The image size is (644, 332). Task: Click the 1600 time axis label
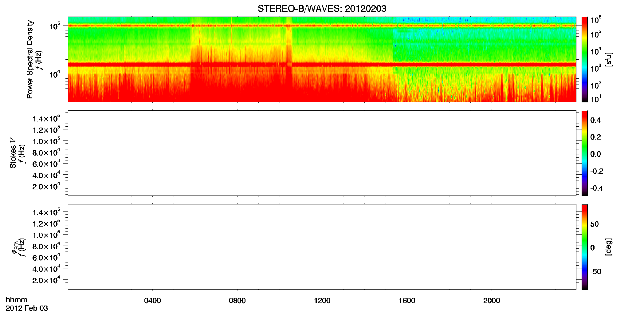[x=407, y=301]
